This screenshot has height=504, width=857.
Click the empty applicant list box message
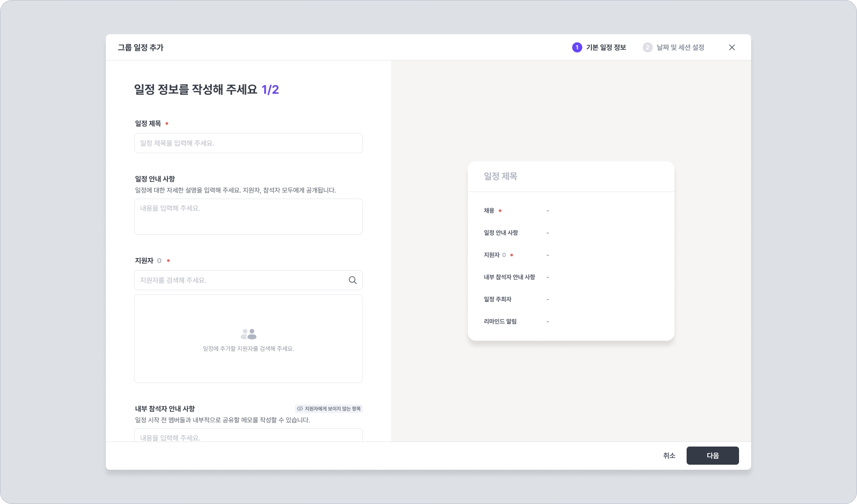tap(248, 349)
